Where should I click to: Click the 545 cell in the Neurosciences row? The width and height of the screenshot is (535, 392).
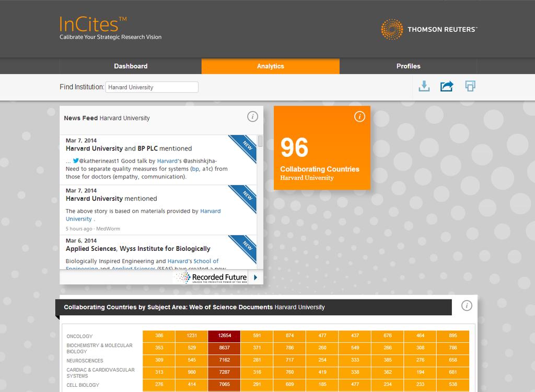192,360
